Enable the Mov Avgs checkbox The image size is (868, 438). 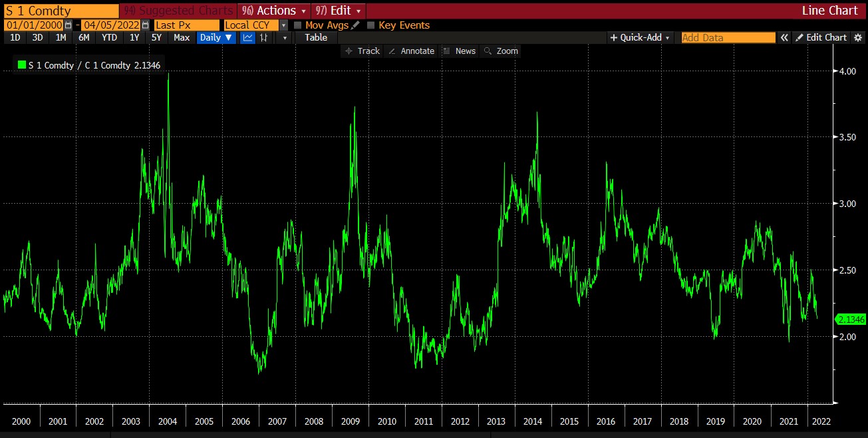coord(297,25)
